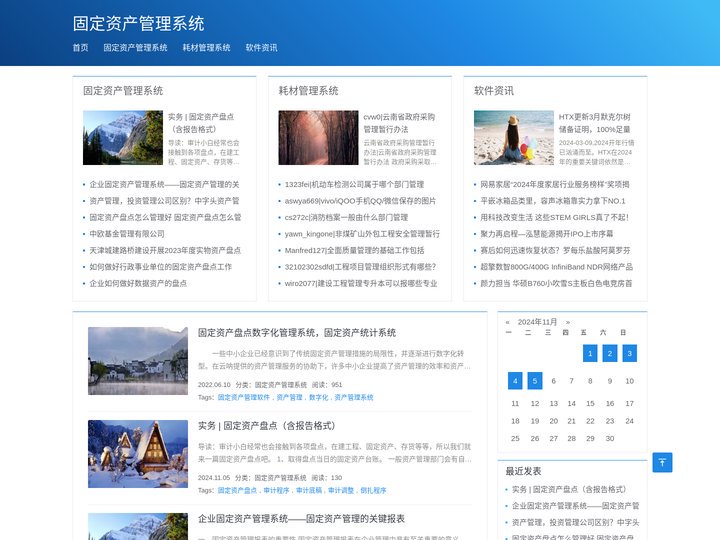Open list item wiro2077|建设工程管理专升本

click(x=361, y=283)
